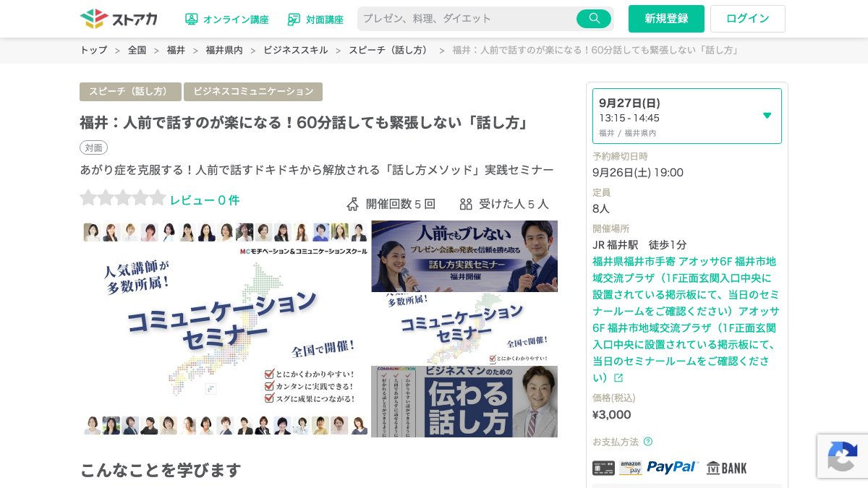Click JR 福井駅 徒歩1分 text
Image resolution: width=868 pixels, height=488 pixels.
pyautogui.click(x=639, y=244)
